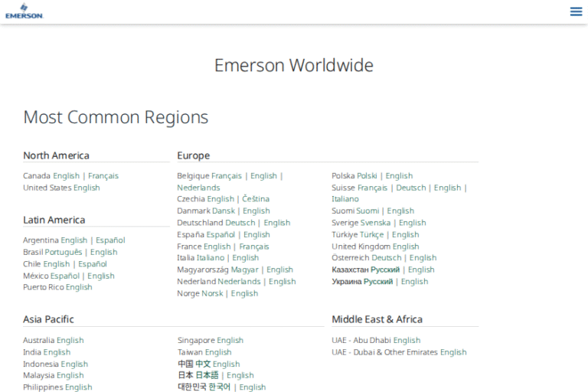The height and width of the screenshot is (392, 588).
Task: Open Puerto Rico English site
Action: click(x=79, y=287)
